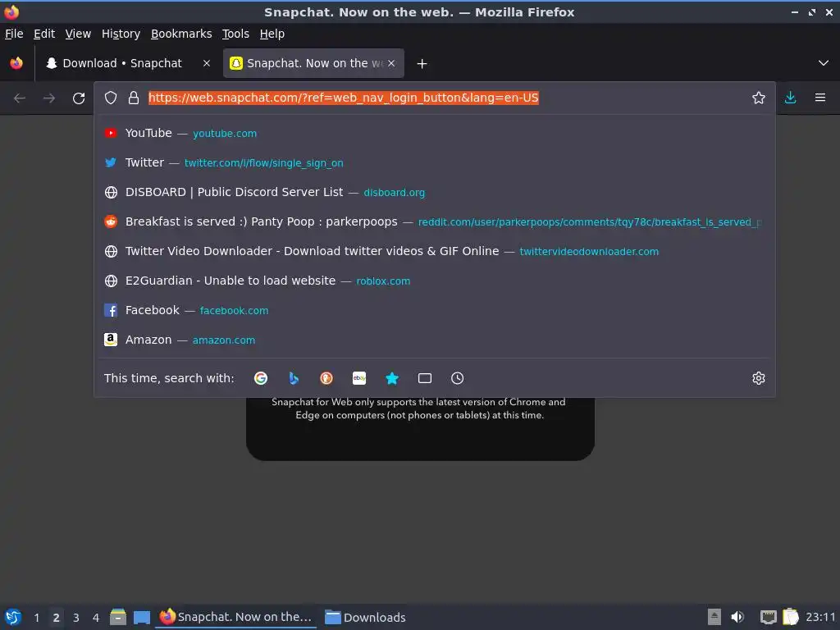Pick Twitter Video Downloader suggestion

click(435, 251)
